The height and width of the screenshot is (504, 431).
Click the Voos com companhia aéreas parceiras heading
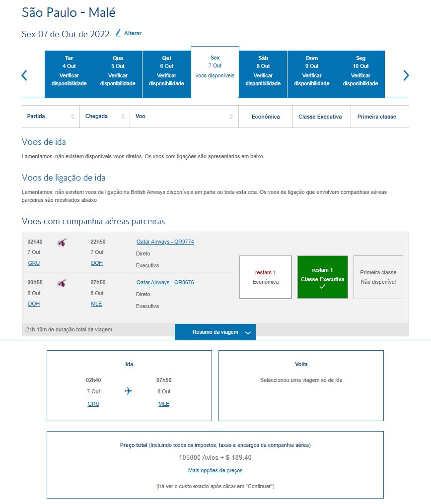point(93,221)
